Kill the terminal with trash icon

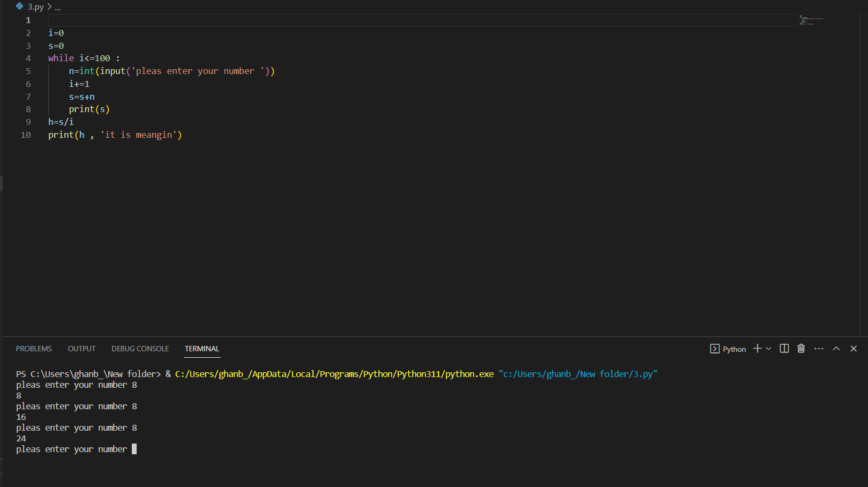tap(801, 349)
